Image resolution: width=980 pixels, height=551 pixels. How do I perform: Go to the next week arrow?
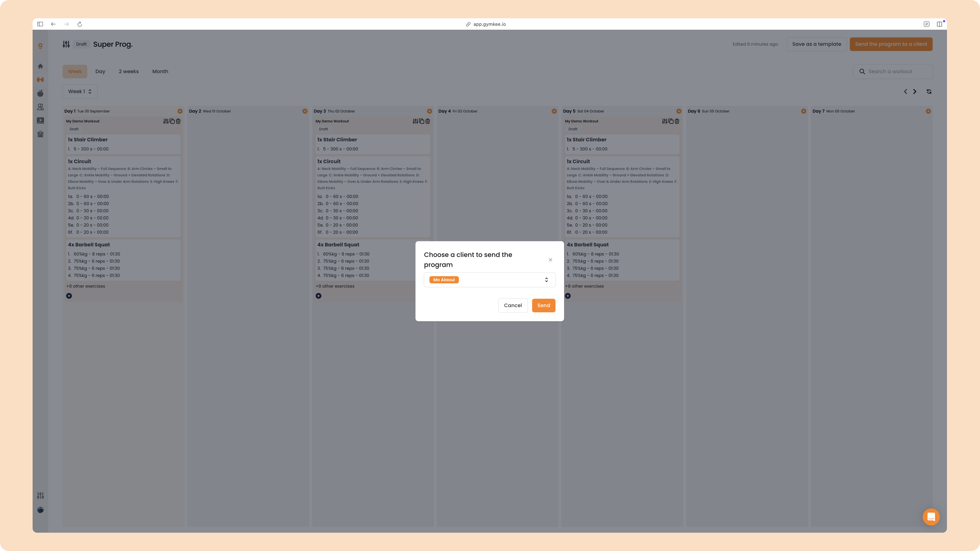coord(915,91)
